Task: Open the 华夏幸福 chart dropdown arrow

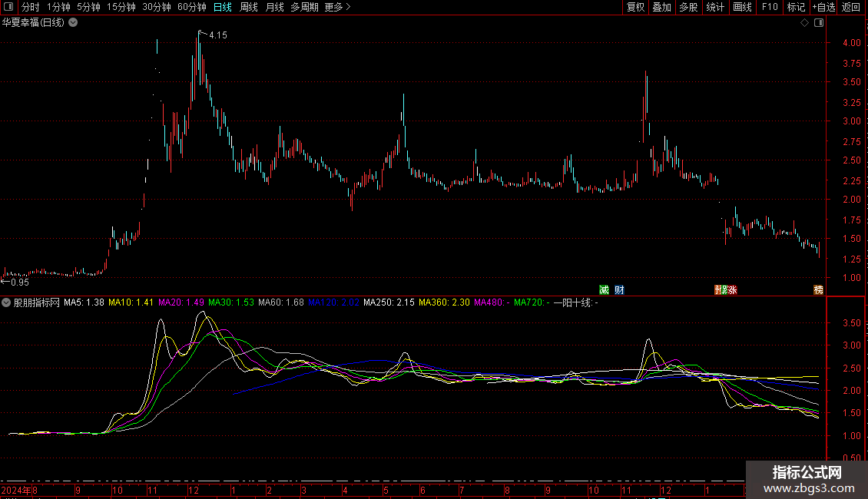Action: pos(73,23)
